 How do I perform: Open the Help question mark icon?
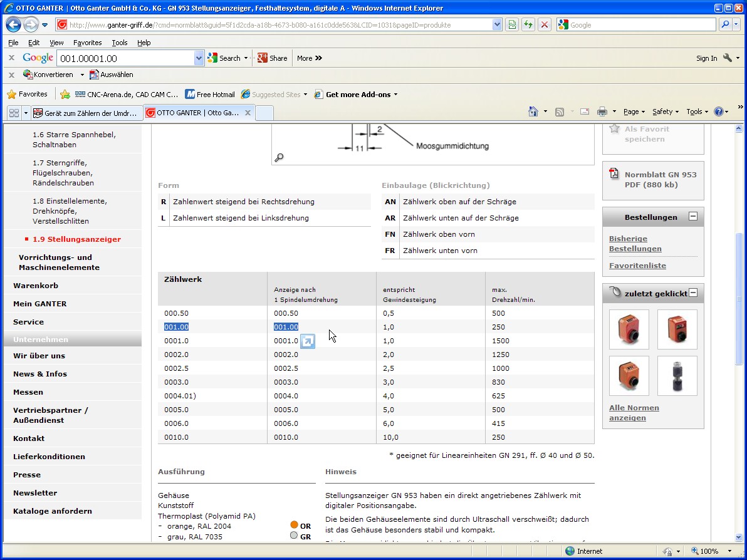718,111
